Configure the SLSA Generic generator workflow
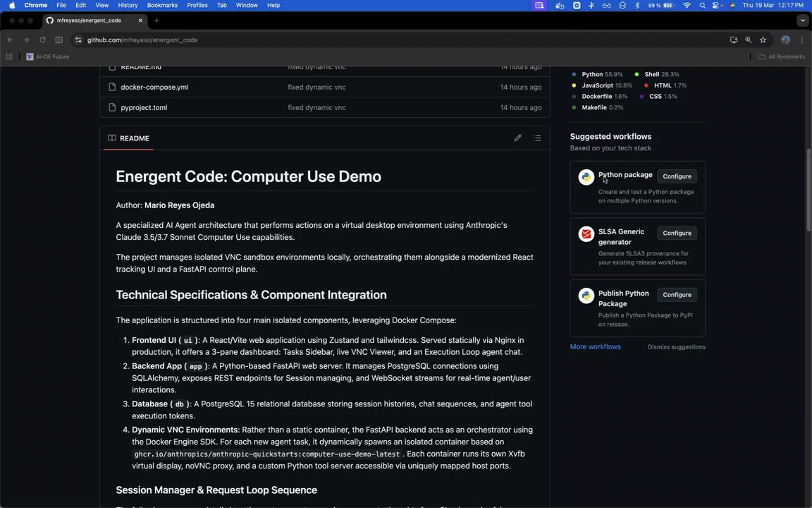 coord(677,233)
